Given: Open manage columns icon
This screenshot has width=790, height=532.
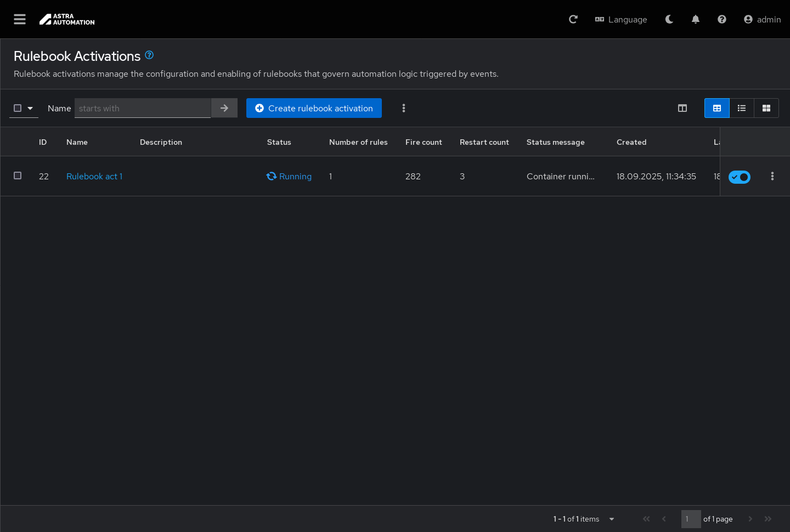Looking at the screenshot, I should coord(682,108).
